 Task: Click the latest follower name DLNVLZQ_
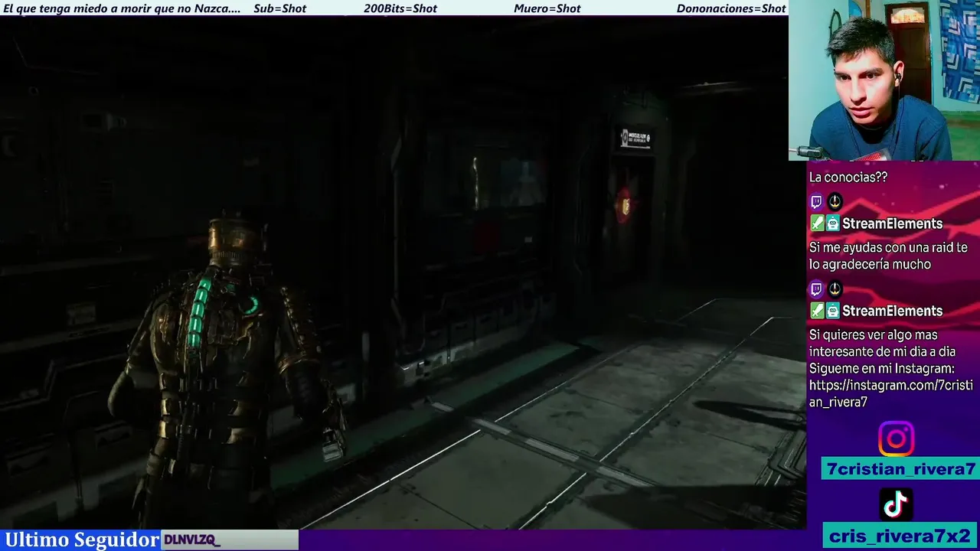[x=191, y=540]
